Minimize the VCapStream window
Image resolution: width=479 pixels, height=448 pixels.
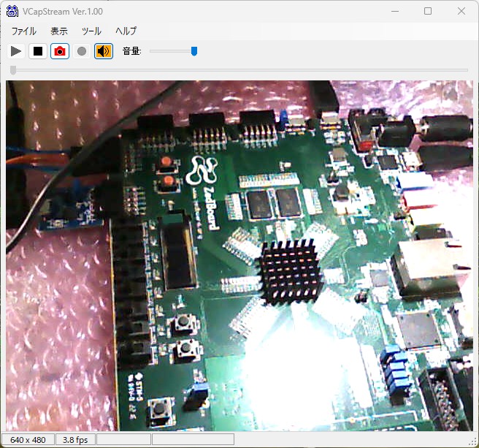[395, 11]
